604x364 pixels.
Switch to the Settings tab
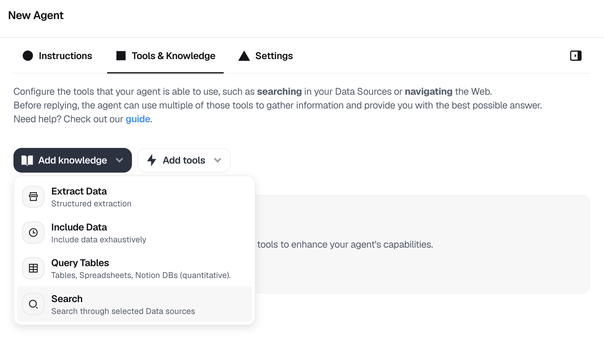tap(265, 56)
